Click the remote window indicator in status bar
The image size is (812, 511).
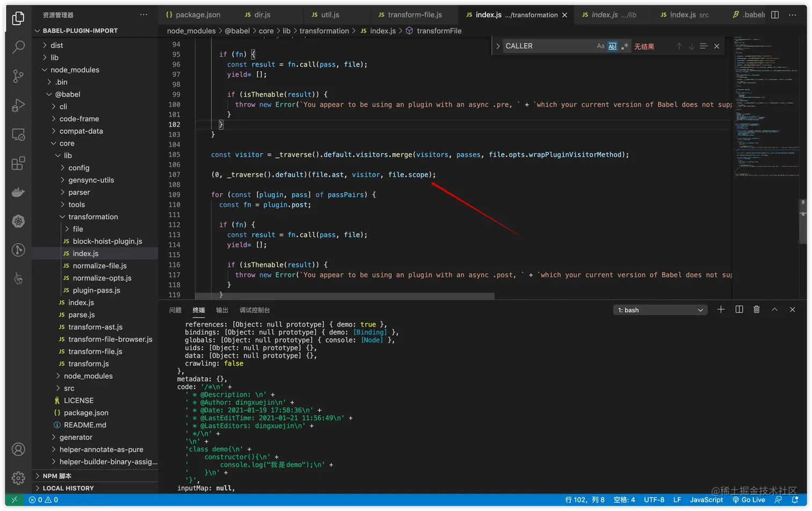click(x=15, y=500)
